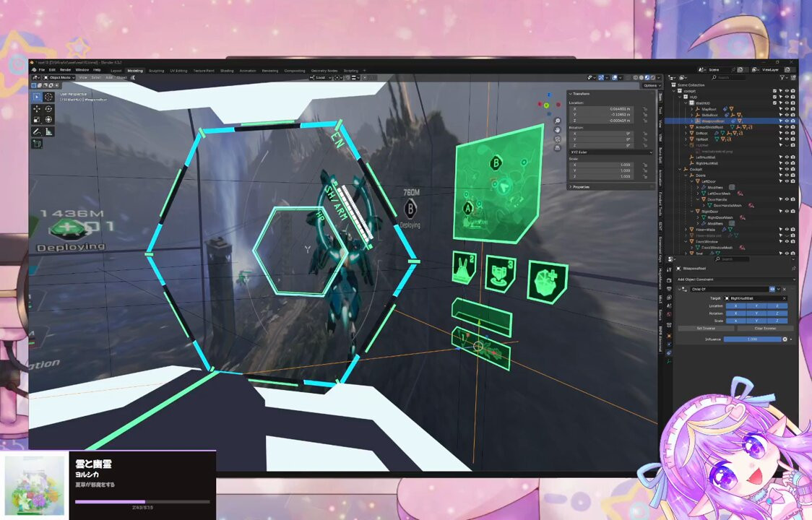Toggle viewport overlays button

click(x=615, y=78)
